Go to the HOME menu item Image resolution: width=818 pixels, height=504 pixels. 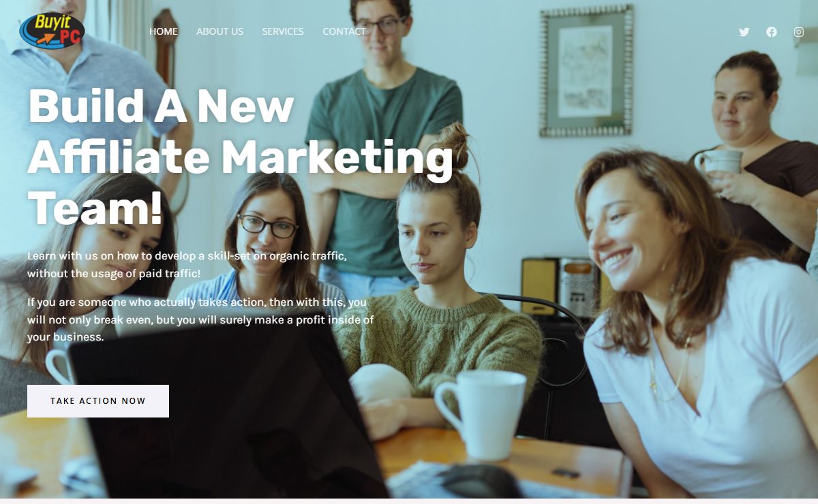[x=164, y=31]
